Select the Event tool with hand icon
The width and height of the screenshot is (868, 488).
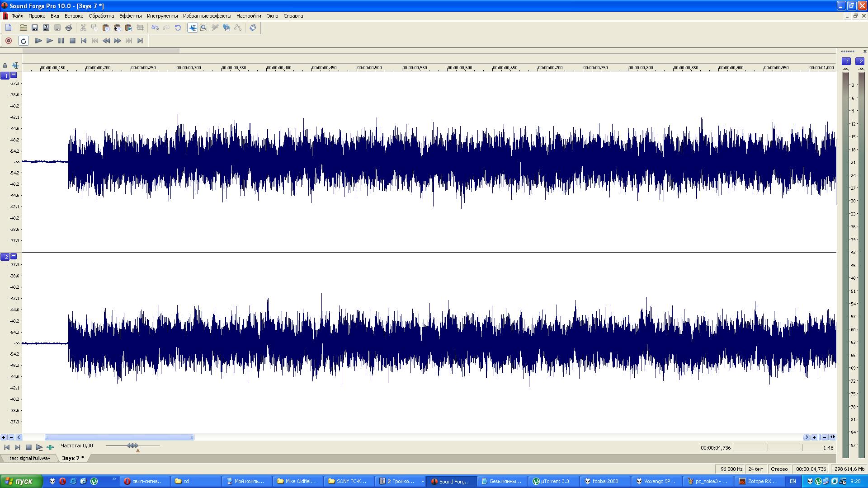coord(226,28)
